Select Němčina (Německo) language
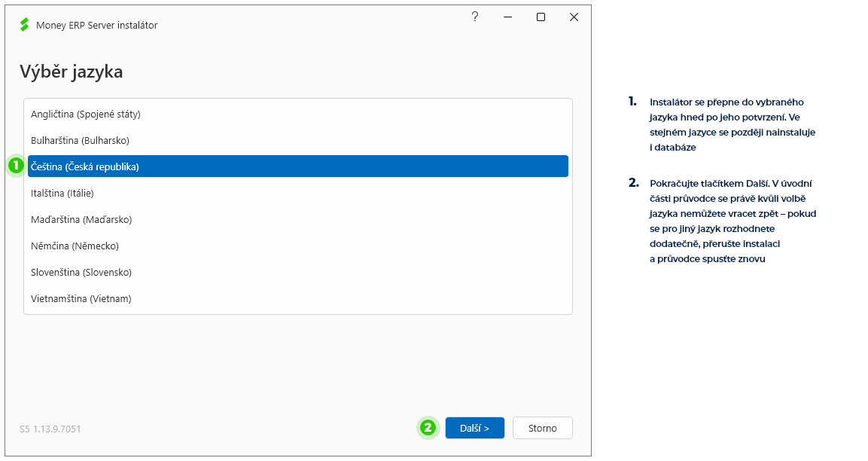Screen dimensions: 868x461 [x=298, y=246]
